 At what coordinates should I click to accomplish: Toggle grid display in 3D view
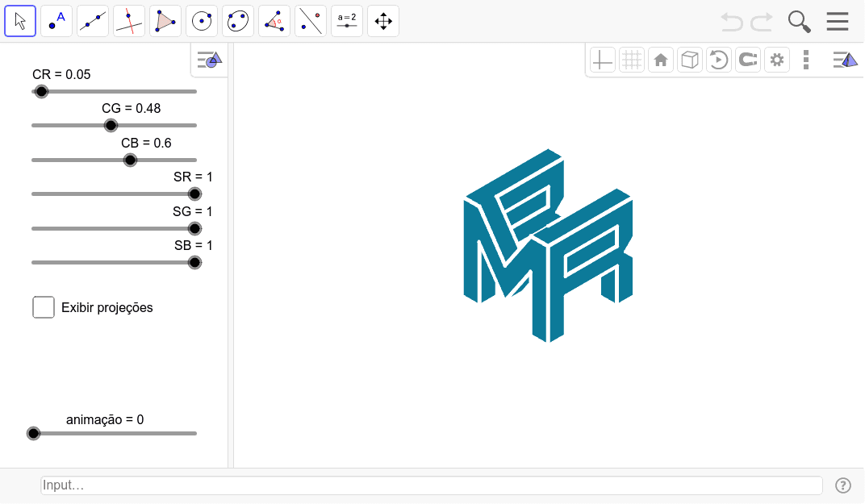pos(632,60)
